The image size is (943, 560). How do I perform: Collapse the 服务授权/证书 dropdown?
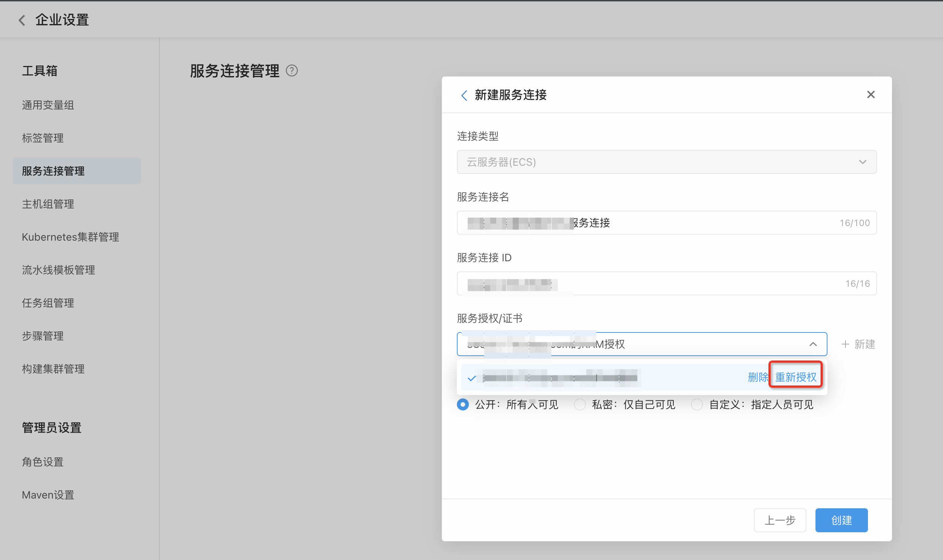click(x=642, y=344)
